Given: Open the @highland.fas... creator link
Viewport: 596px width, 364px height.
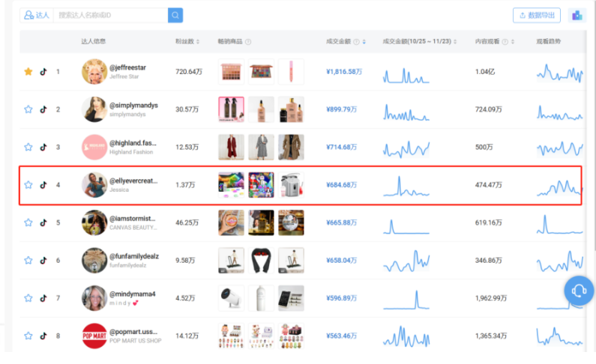Looking at the screenshot, I should click(133, 142).
